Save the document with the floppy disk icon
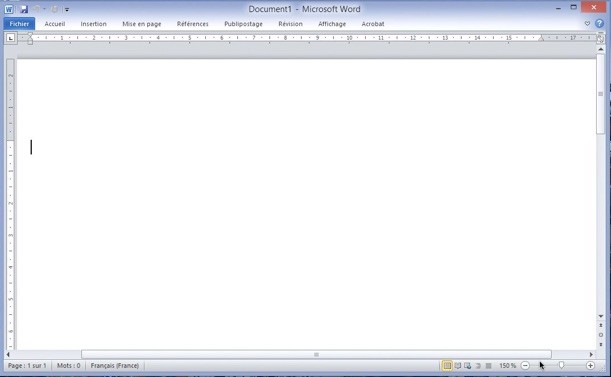Viewport: 611px width, 377px height. click(x=23, y=9)
